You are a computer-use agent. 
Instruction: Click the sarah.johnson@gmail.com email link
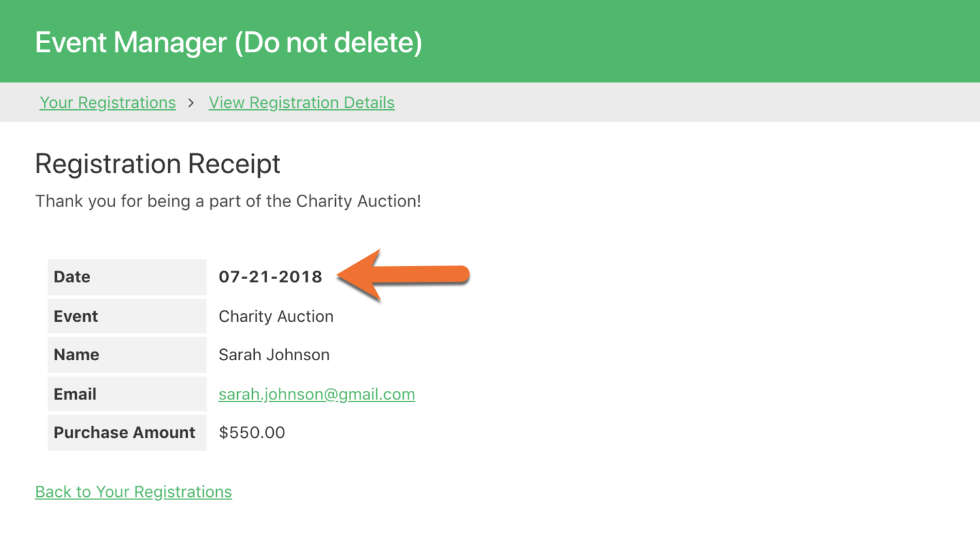point(317,394)
